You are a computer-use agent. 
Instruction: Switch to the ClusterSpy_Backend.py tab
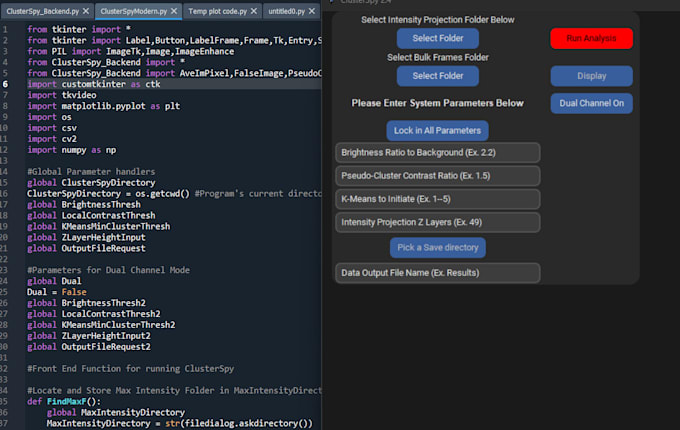click(x=42, y=11)
